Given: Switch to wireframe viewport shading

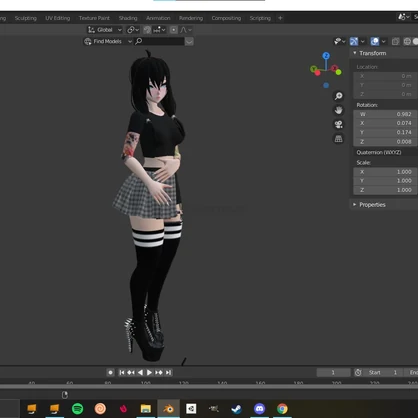Looking at the screenshot, I should [407, 41].
